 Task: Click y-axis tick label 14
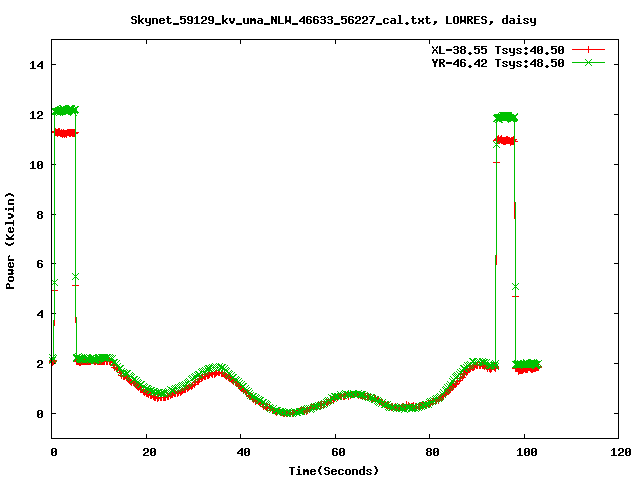click(x=36, y=65)
